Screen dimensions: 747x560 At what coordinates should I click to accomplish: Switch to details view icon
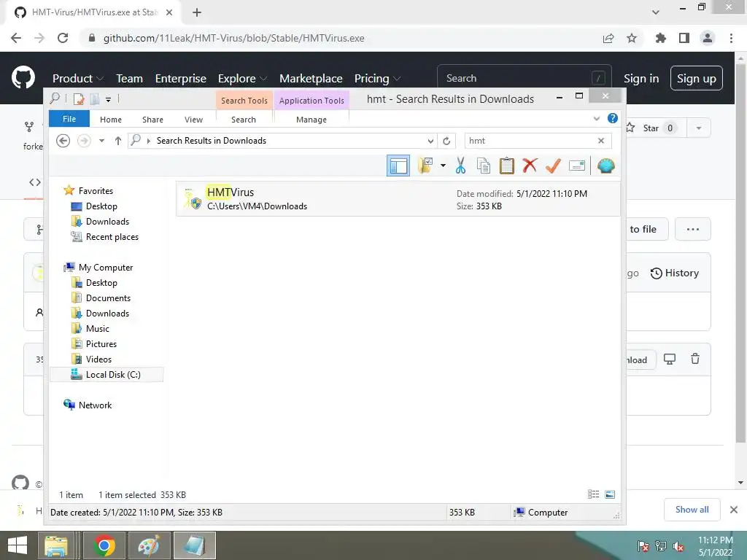pyautogui.click(x=593, y=494)
